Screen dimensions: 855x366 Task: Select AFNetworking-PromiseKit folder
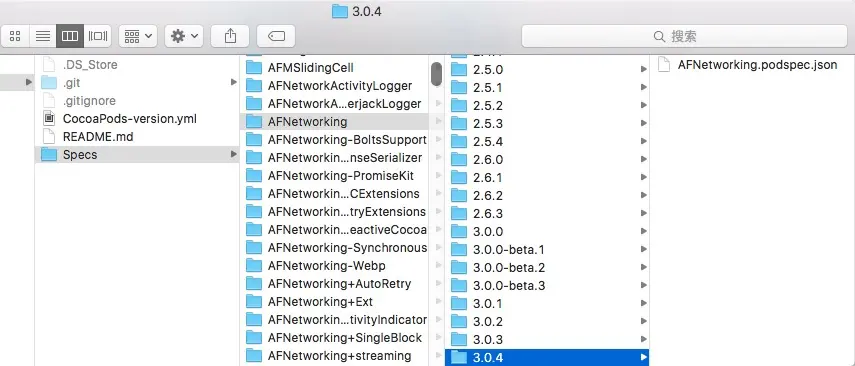pos(334,176)
